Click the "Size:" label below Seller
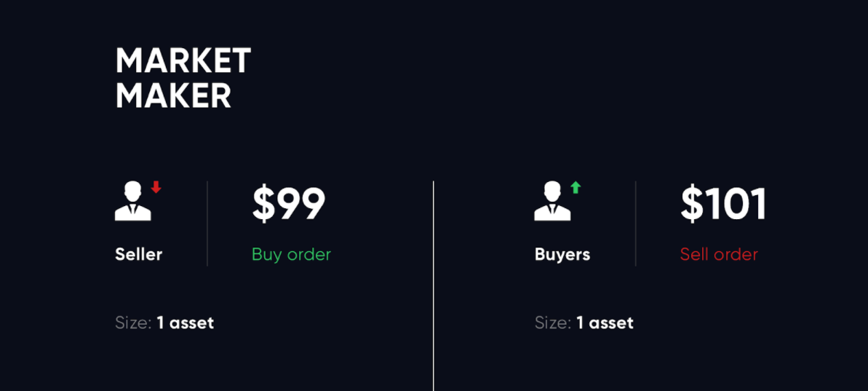 (x=134, y=323)
